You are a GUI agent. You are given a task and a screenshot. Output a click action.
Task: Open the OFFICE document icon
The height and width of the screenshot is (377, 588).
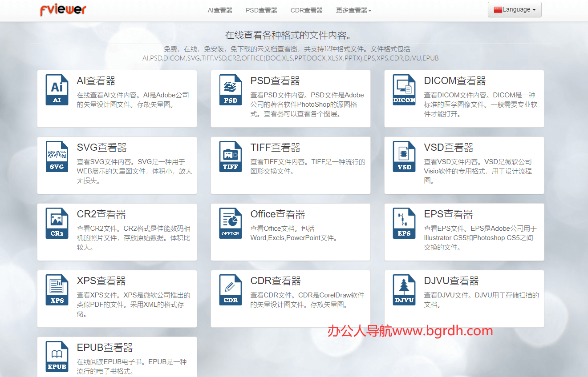[x=231, y=223]
